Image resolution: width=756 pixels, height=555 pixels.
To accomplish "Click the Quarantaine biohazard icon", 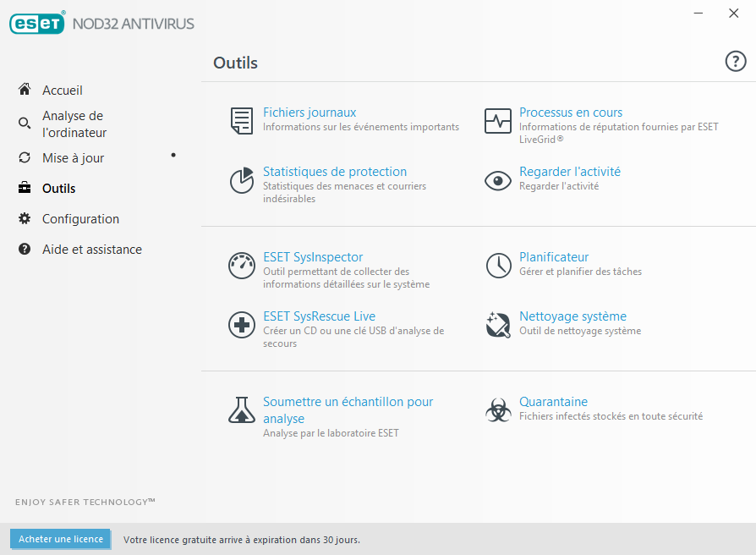I will coord(497,410).
